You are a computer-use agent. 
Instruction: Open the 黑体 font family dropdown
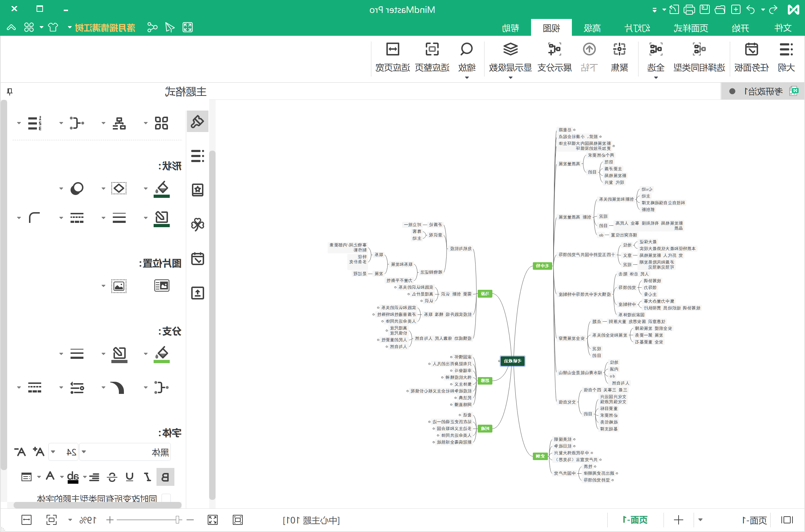125,452
